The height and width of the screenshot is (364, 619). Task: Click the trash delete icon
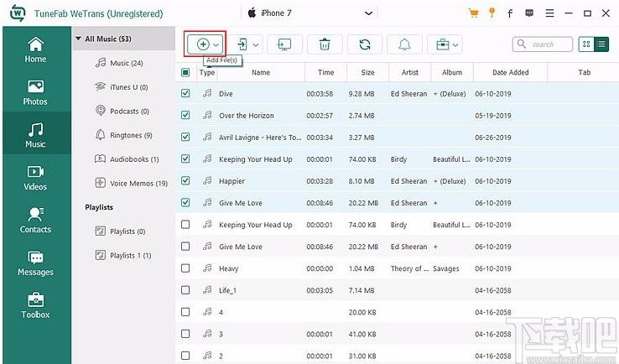pyautogui.click(x=325, y=44)
